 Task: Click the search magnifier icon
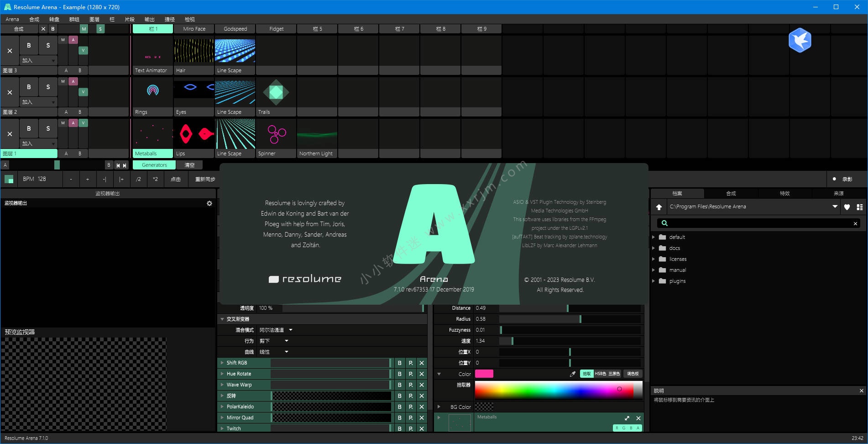(664, 223)
